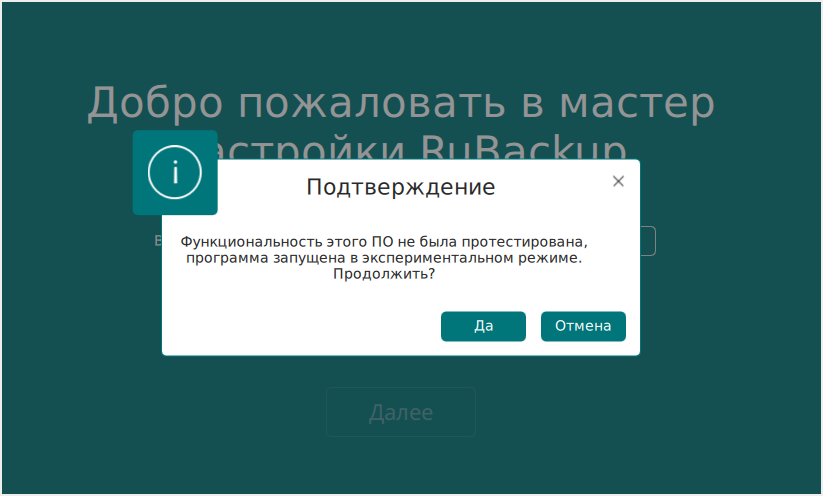
Task: Click the Добро пожаловать heading line
Action: (400, 103)
